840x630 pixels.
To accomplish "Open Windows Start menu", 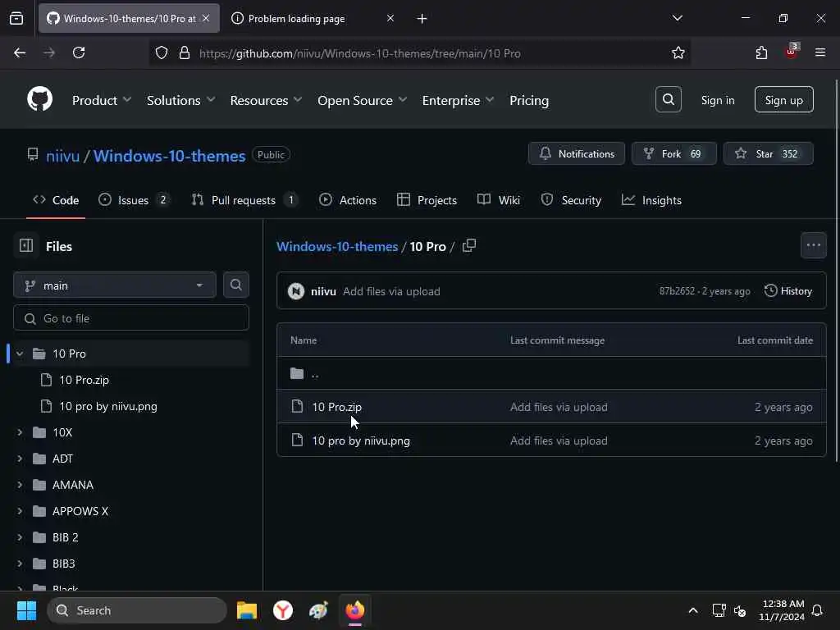I will pos(26,610).
